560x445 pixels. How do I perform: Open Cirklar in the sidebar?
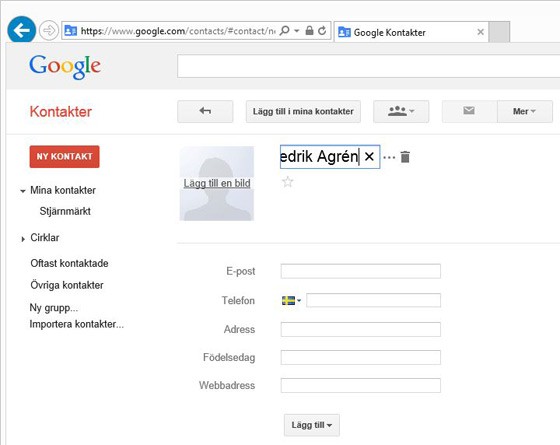45,238
